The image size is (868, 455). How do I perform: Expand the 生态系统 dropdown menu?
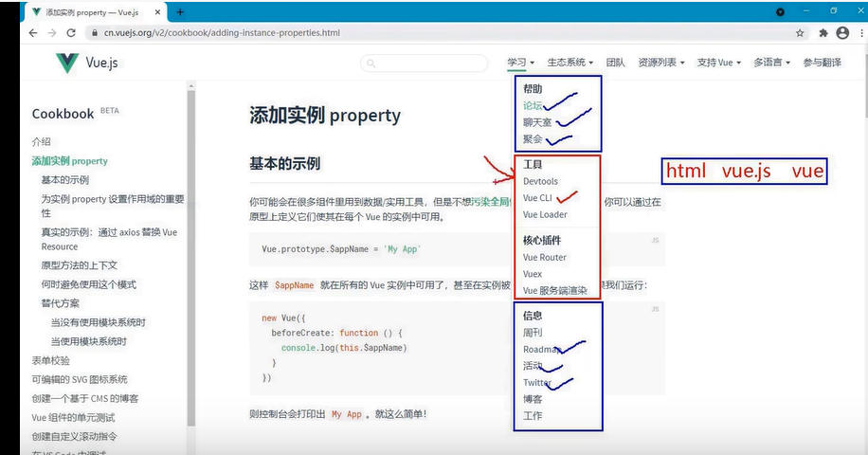570,63
